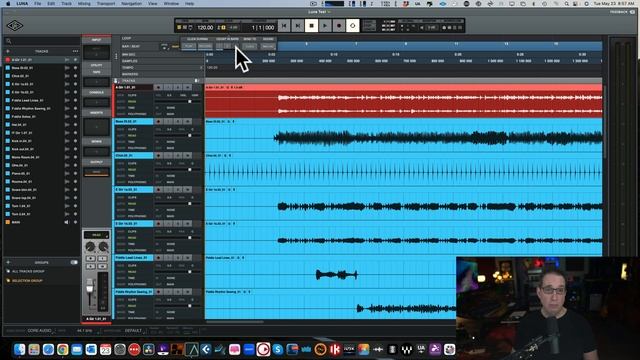This screenshot has width=640, height=360.
Task: Click the Record button in the transport
Action: coord(339,26)
